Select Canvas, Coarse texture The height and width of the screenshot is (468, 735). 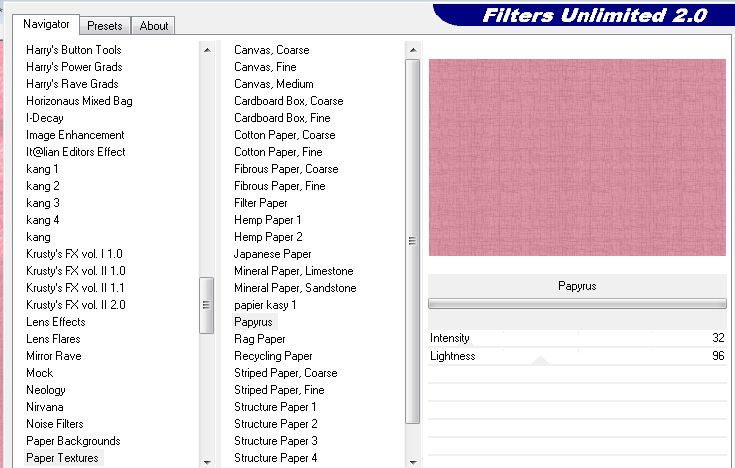tap(272, 50)
